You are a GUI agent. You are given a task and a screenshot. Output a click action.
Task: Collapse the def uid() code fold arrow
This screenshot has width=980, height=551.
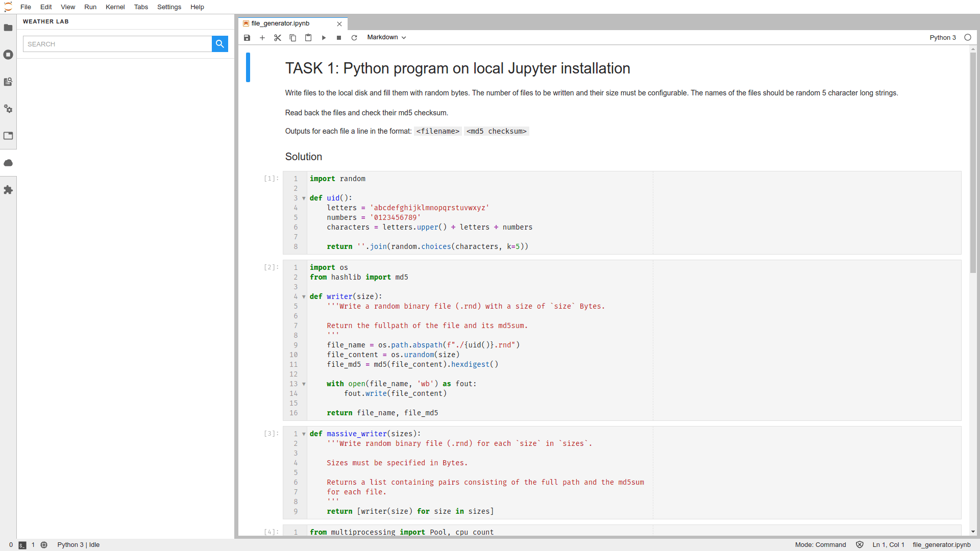click(x=304, y=198)
